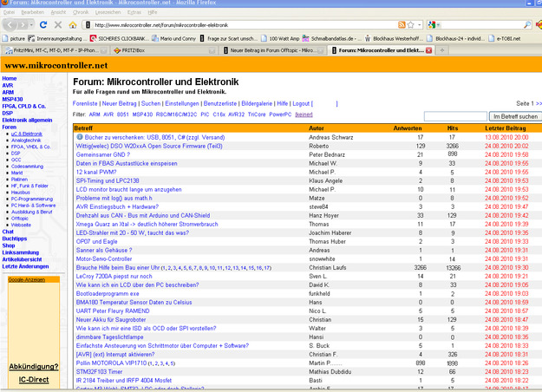Switch to the Fritz!Mini, MT-C tab

tap(56, 50)
